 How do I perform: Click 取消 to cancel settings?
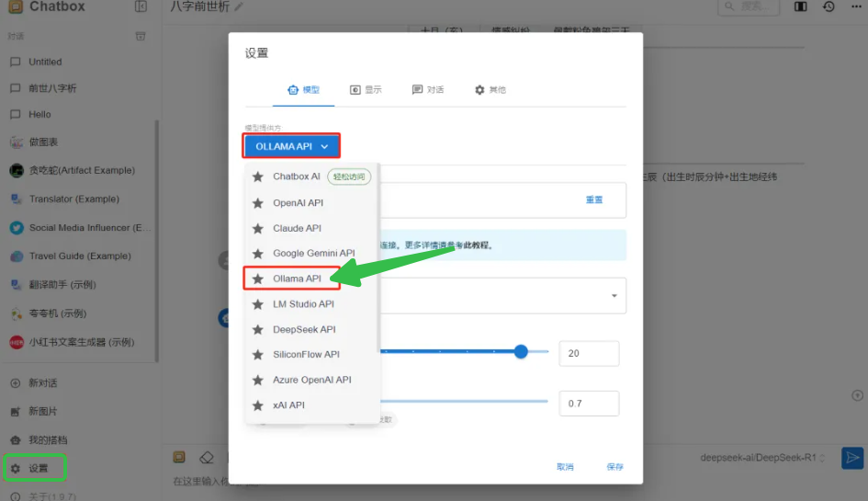[565, 467]
